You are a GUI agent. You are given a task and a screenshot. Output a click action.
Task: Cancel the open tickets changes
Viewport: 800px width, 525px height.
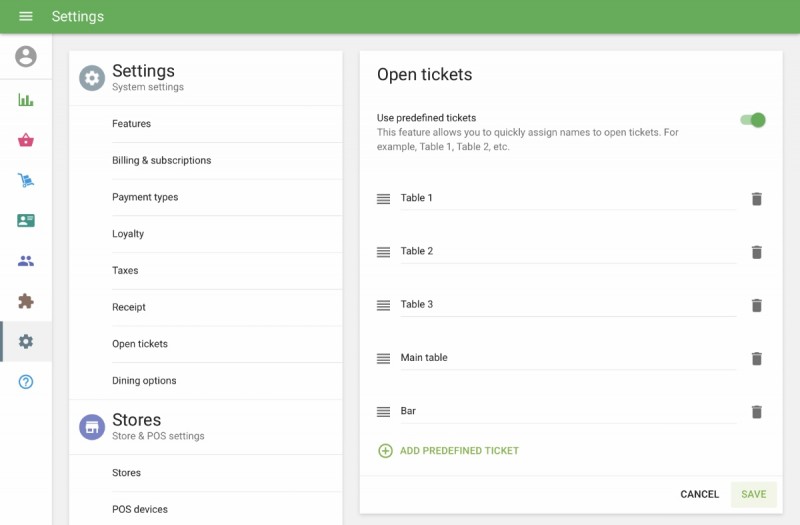click(x=699, y=494)
